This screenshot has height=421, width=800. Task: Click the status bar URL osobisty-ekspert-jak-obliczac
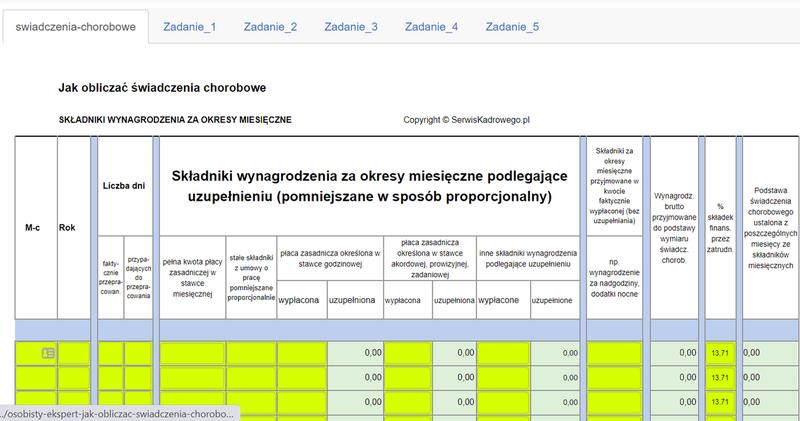[119, 414]
